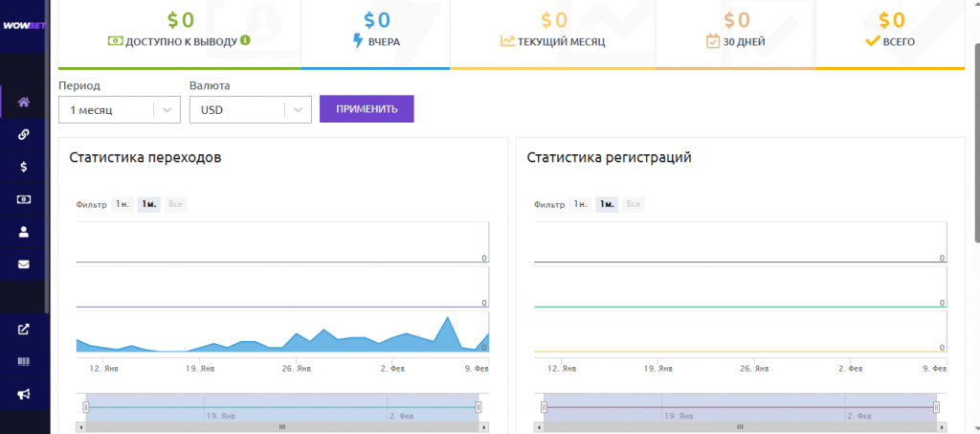
Task: Click right scroll arrow under регистраций navigator
Action: [x=942, y=426]
